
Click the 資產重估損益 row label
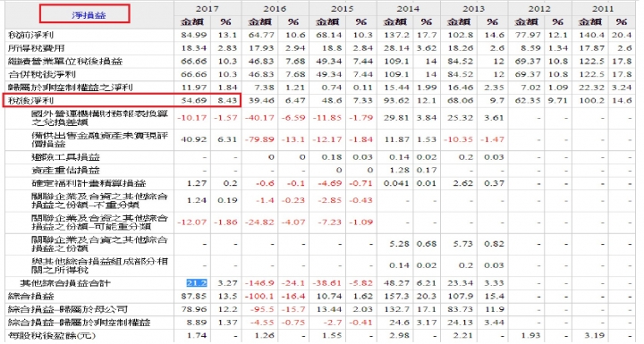coord(65,171)
